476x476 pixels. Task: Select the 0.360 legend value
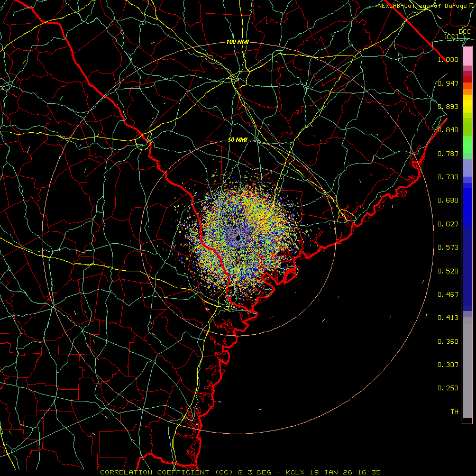(448, 342)
